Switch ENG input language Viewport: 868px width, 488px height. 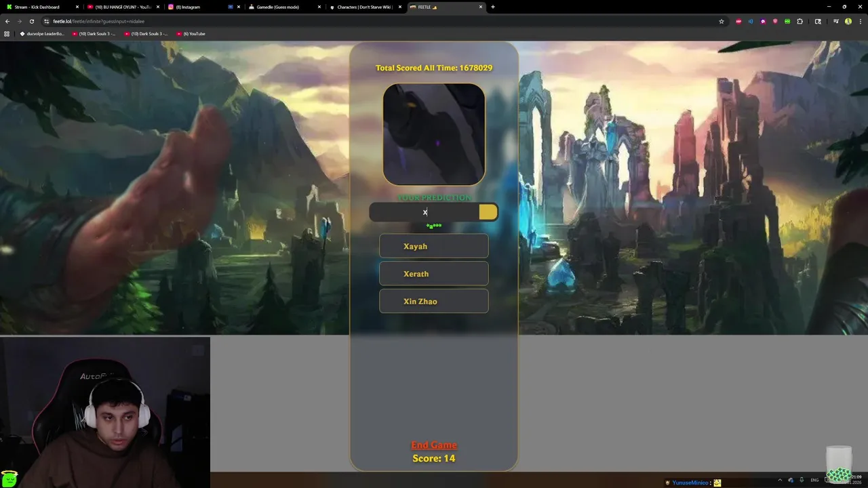(x=814, y=480)
